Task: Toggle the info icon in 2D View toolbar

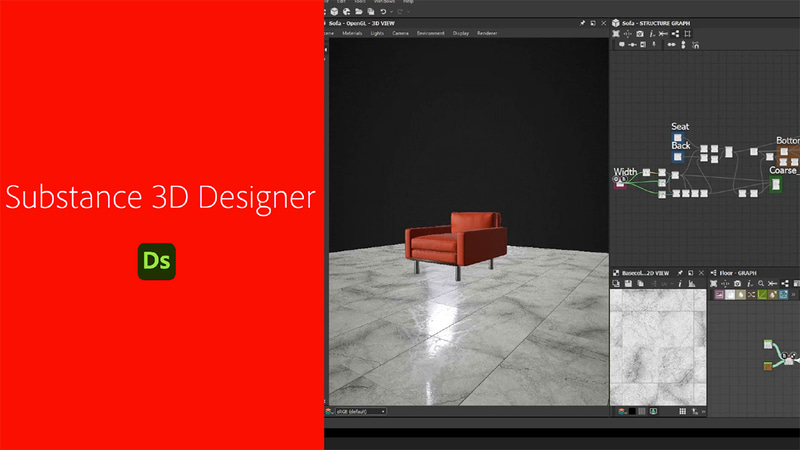Action: coord(680,284)
